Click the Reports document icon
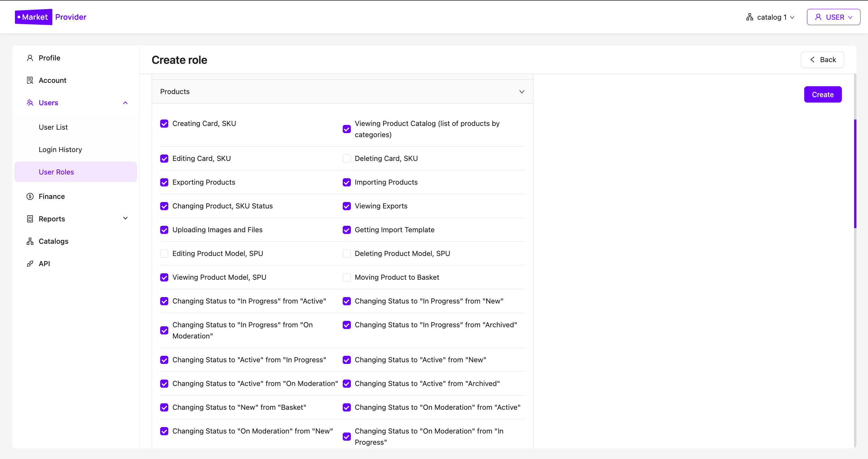The width and height of the screenshot is (868, 459). [30, 219]
